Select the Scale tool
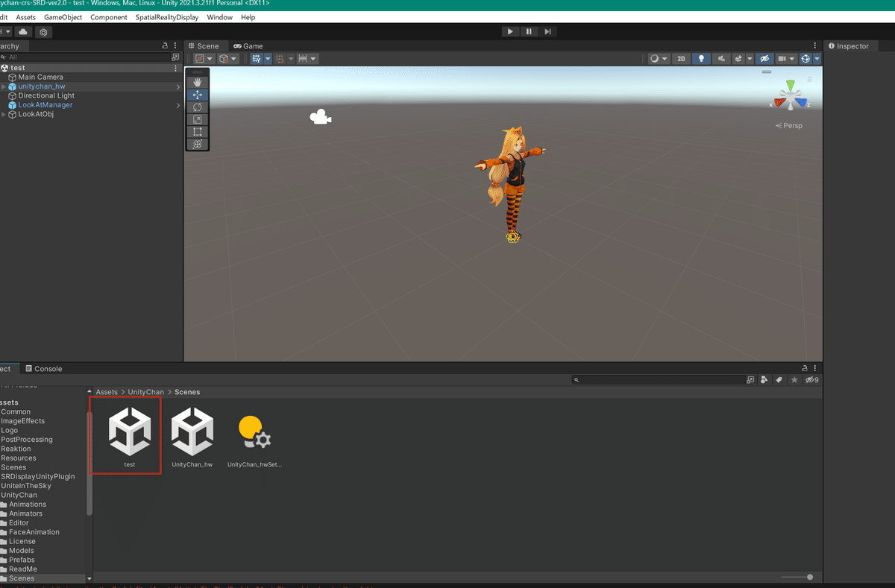 [197, 119]
